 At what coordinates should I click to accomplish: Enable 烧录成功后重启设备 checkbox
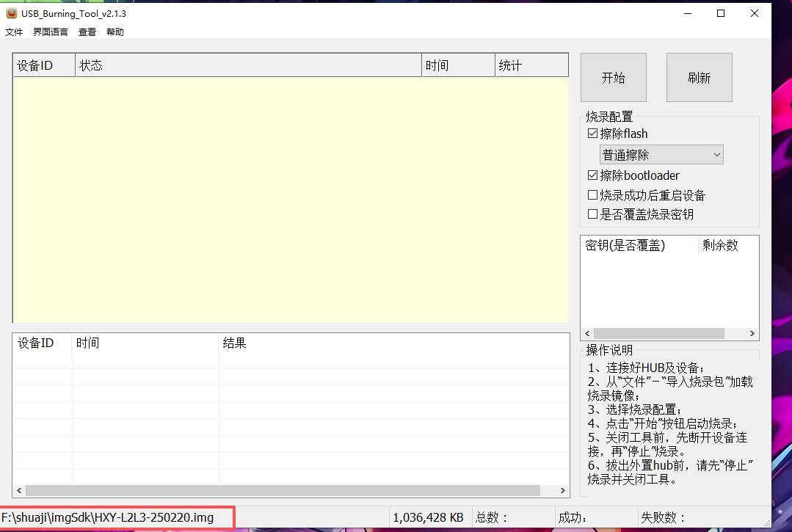(x=593, y=196)
